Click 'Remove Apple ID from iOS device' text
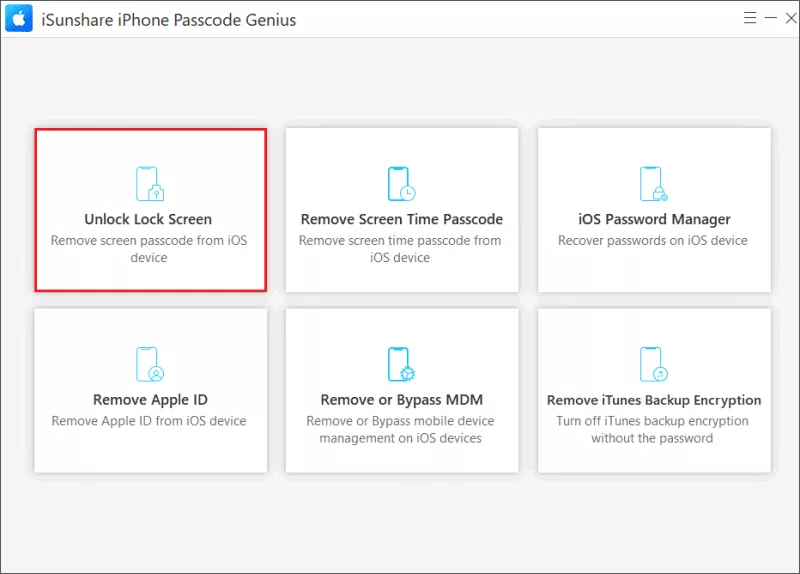Viewport: 800px width, 574px height. (x=149, y=421)
